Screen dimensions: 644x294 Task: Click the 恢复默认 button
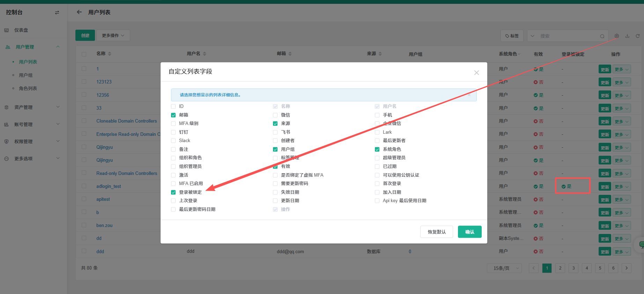click(436, 232)
